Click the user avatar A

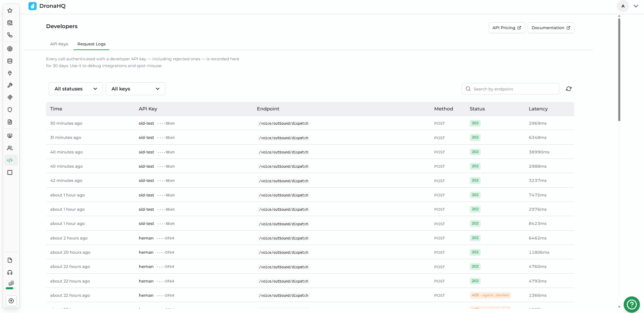pyautogui.click(x=623, y=6)
